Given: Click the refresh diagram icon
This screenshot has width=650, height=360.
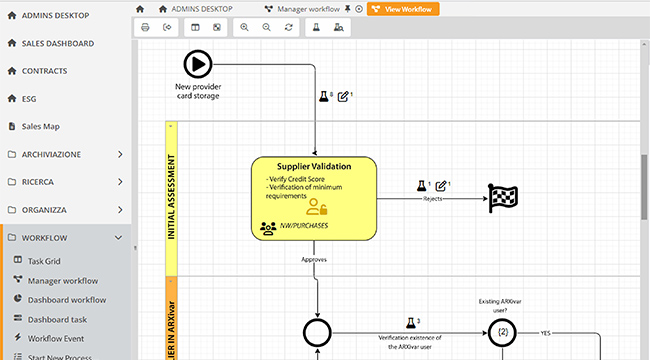Looking at the screenshot, I should point(289,27).
